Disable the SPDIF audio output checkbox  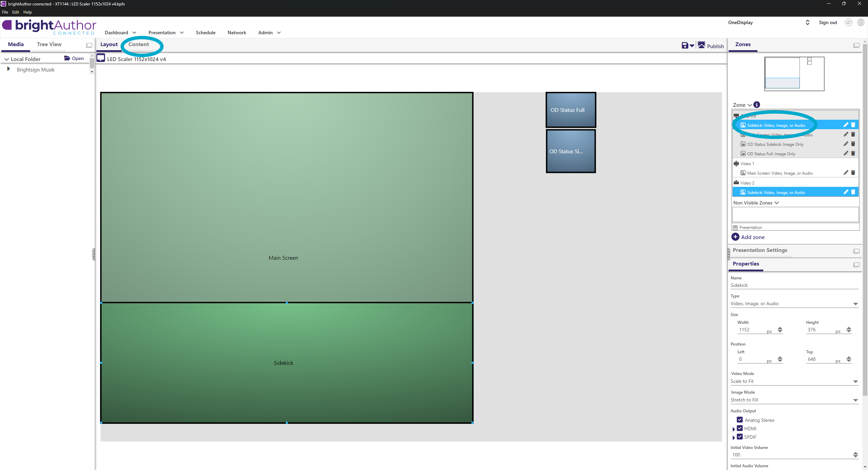pyautogui.click(x=740, y=437)
